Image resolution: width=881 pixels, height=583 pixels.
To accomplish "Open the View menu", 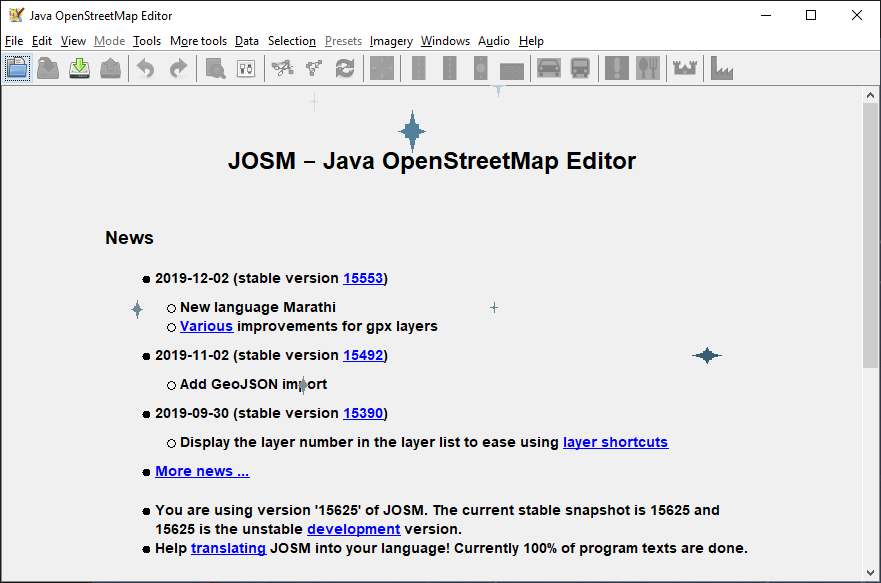I will pos(73,41).
